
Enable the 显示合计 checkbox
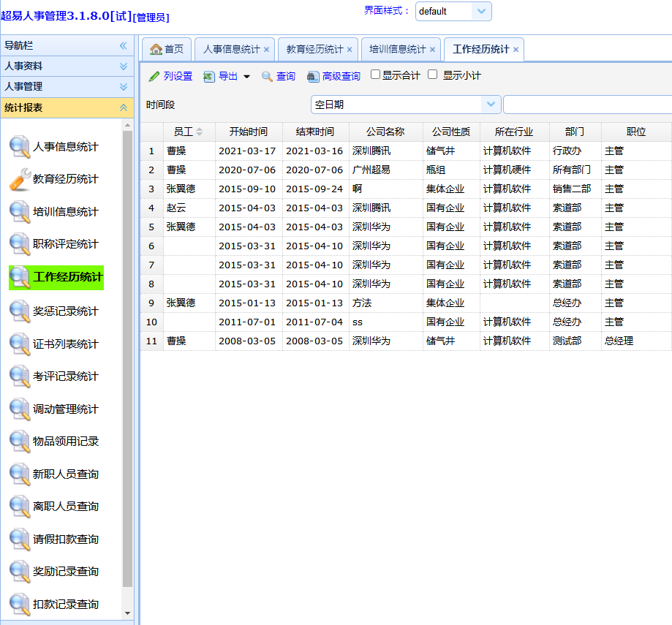coord(375,75)
